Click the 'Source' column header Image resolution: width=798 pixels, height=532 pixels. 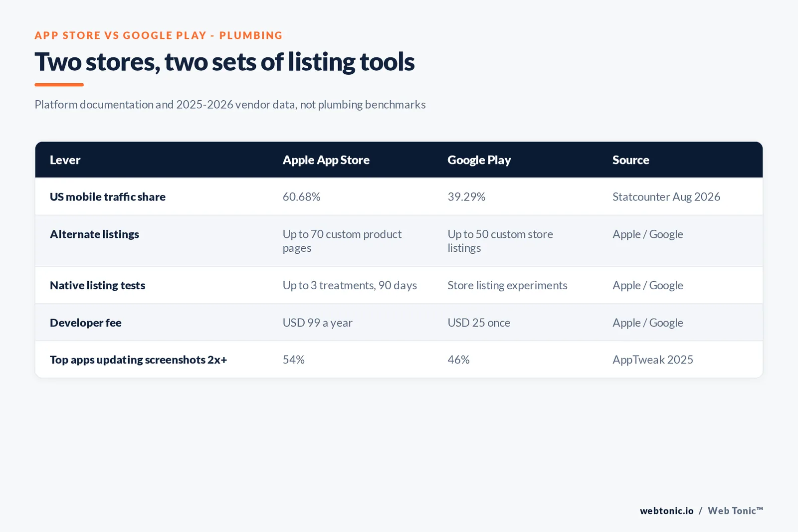[x=631, y=160]
